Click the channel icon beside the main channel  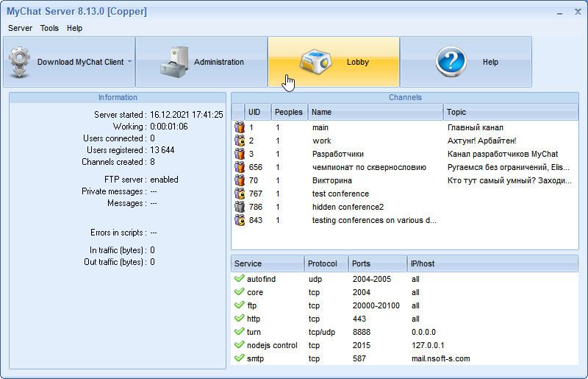point(240,127)
